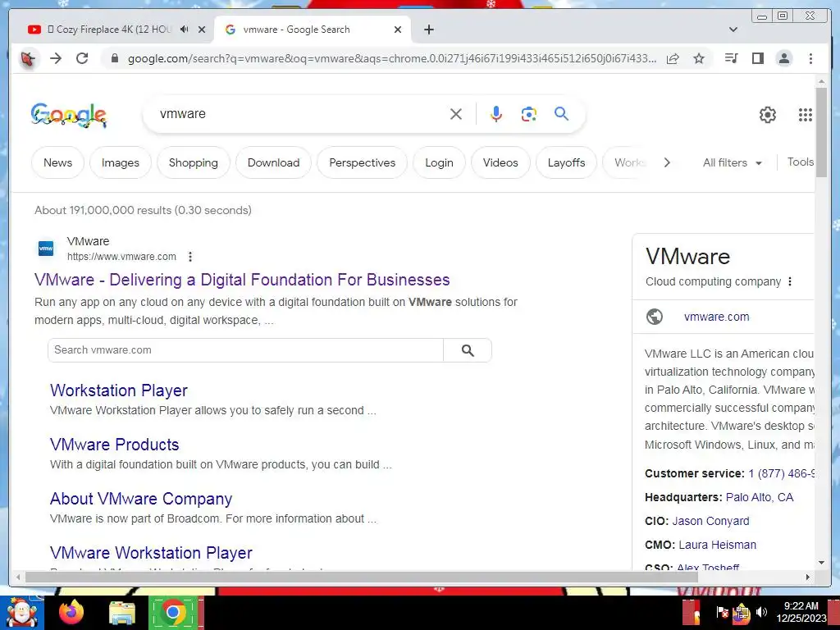Select the Perspectives filter chip
The height and width of the screenshot is (630, 840).
coord(362,162)
